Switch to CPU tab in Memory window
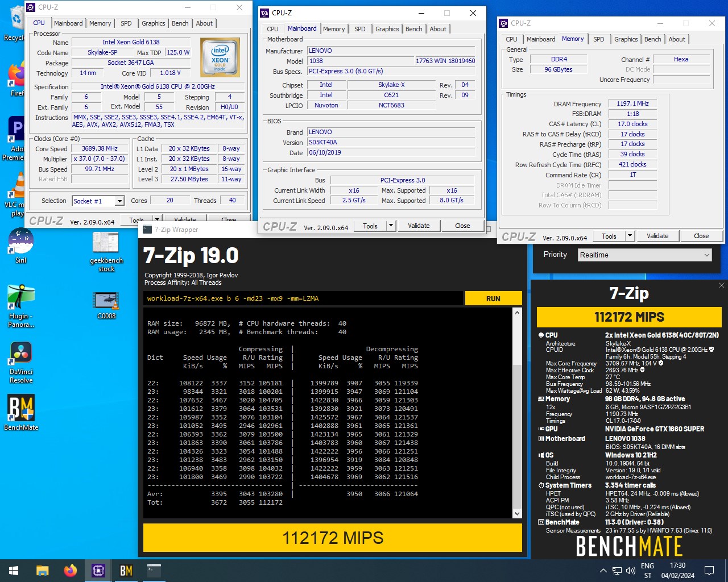This screenshot has width=728, height=582. [511, 39]
